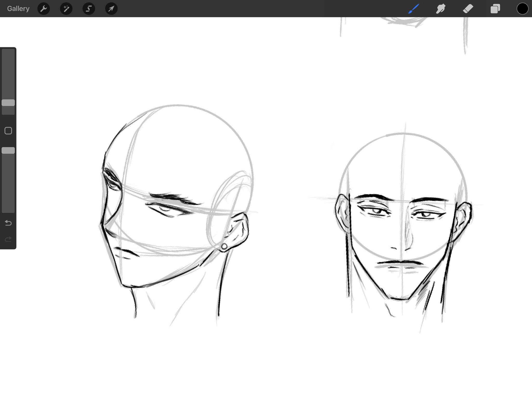Click the brush opacity slider handle
Image resolution: width=532 pixels, height=399 pixels.
pyautogui.click(x=8, y=151)
